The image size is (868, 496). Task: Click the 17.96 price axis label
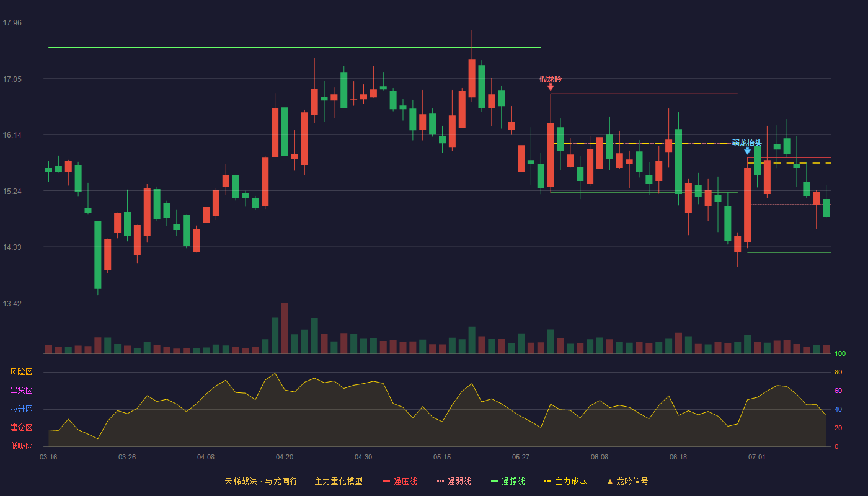(x=12, y=23)
